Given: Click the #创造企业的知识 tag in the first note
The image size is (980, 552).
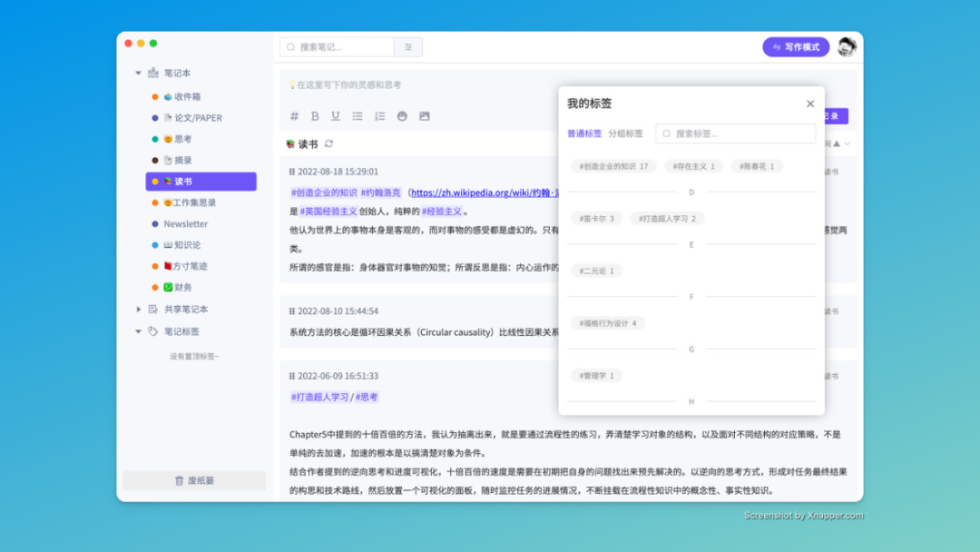Looking at the screenshot, I should (x=324, y=192).
